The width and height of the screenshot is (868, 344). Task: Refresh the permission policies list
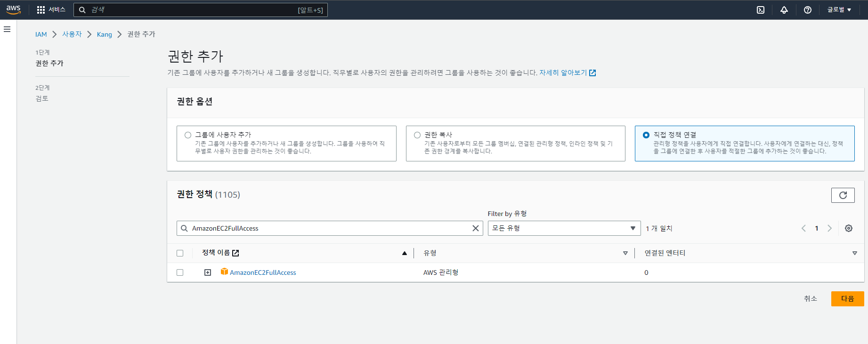[x=843, y=195]
